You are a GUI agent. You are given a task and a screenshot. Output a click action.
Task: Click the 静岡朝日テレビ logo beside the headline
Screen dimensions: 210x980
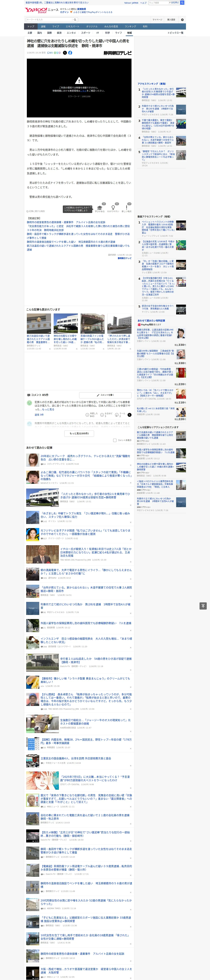(117, 53)
